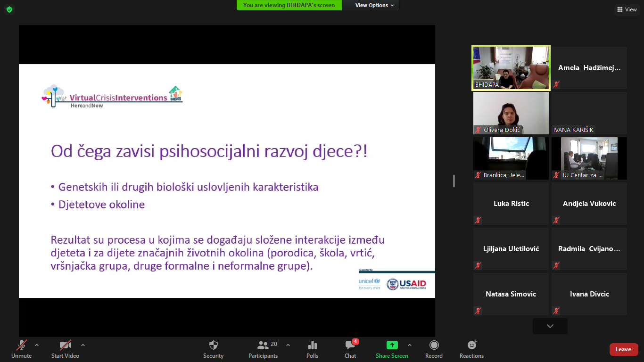Expand share screen options caret
Viewport: 644px width, 362px height.
(409, 345)
